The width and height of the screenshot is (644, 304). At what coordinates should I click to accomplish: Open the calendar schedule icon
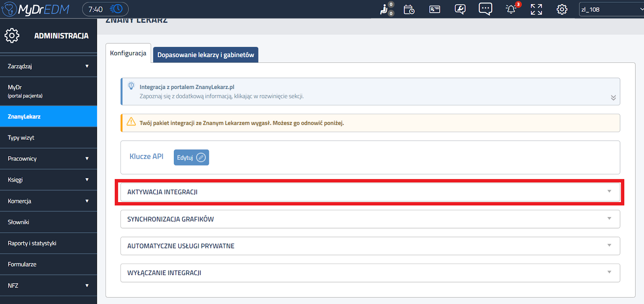pos(409,9)
